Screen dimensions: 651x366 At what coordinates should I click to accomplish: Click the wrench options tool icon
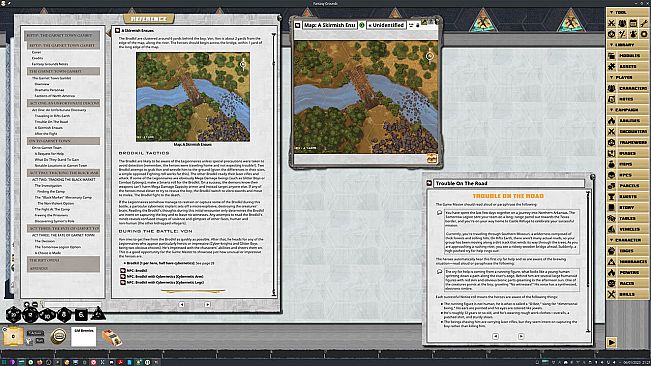[644, 23]
